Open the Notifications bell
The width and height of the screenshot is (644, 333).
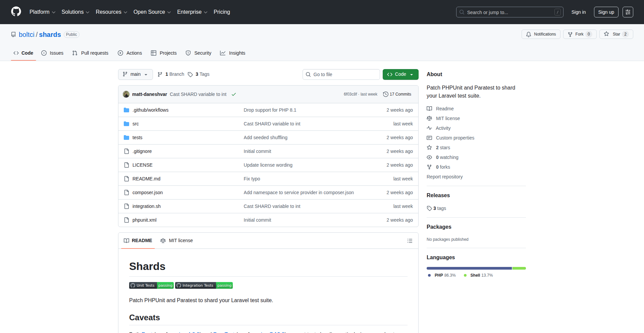528,34
